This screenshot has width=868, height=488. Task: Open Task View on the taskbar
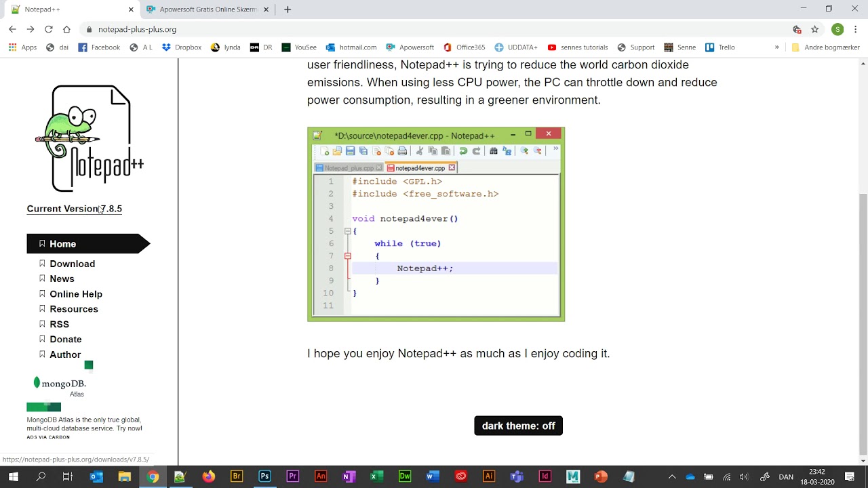click(67, 476)
